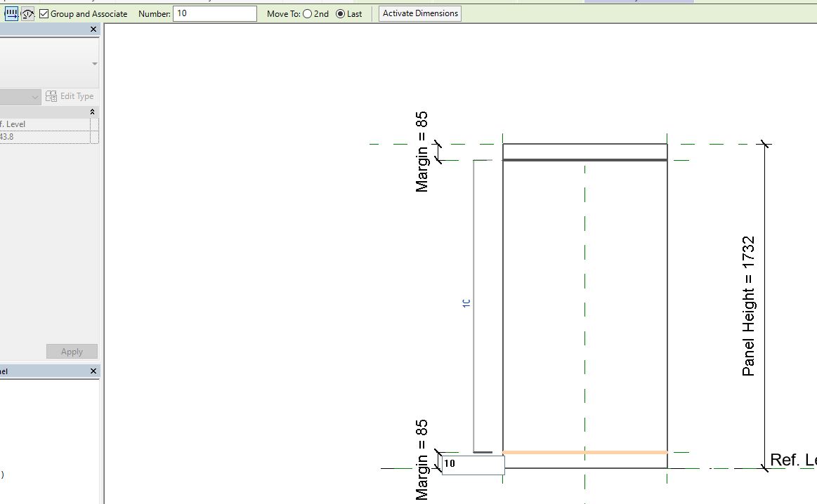
Task: Click the Apply button
Action: pyautogui.click(x=72, y=351)
